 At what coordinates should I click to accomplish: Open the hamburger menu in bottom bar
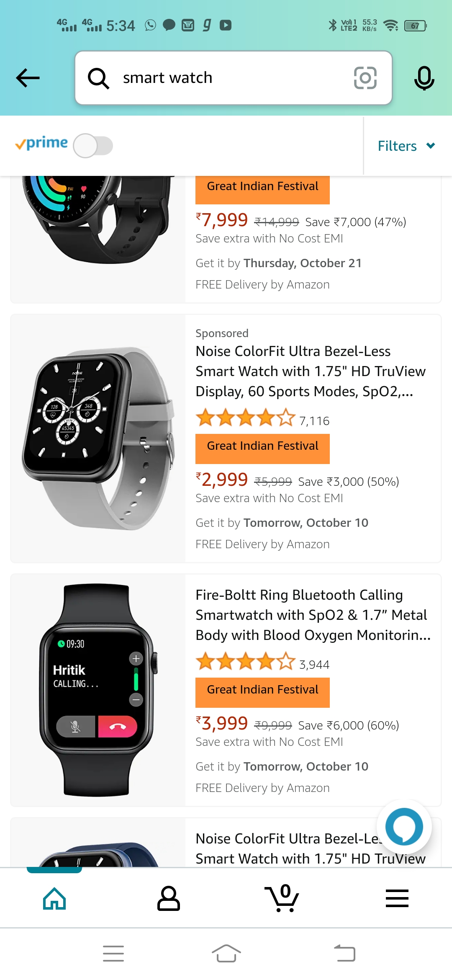[x=397, y=898]
